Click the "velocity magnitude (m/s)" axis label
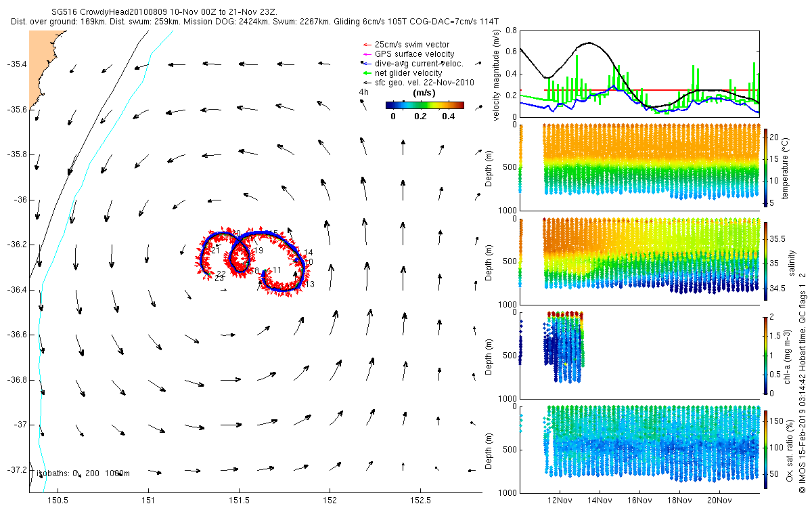Image resolution: width=812 pixels, height=508 pixels. [x=497, y=75]
